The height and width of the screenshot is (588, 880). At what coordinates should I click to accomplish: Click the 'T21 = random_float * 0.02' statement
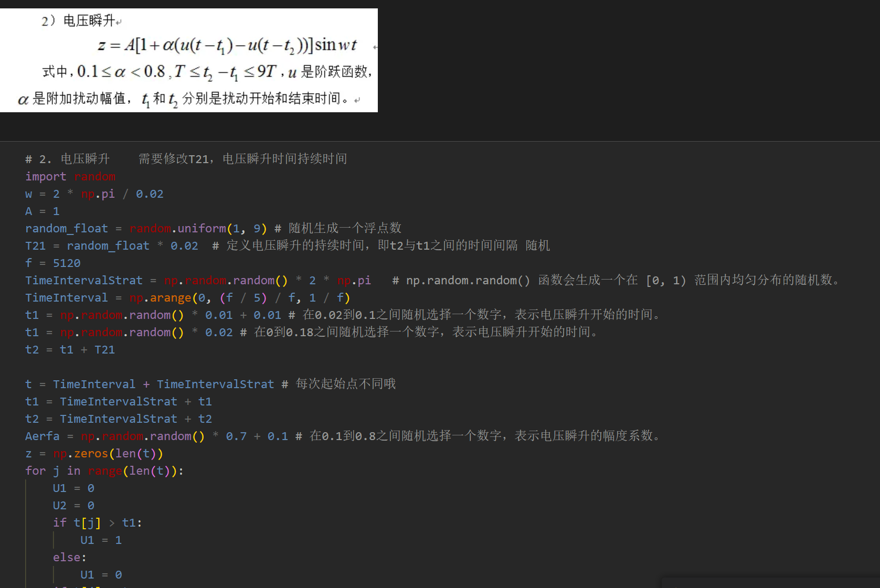(x=112, y=246)
